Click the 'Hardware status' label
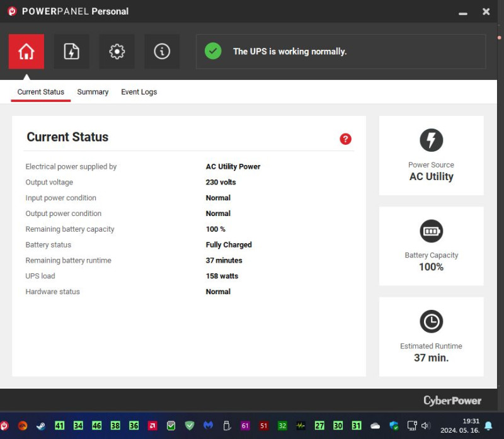The width and height of the screenshot is (504, 439). pos(53,292)
